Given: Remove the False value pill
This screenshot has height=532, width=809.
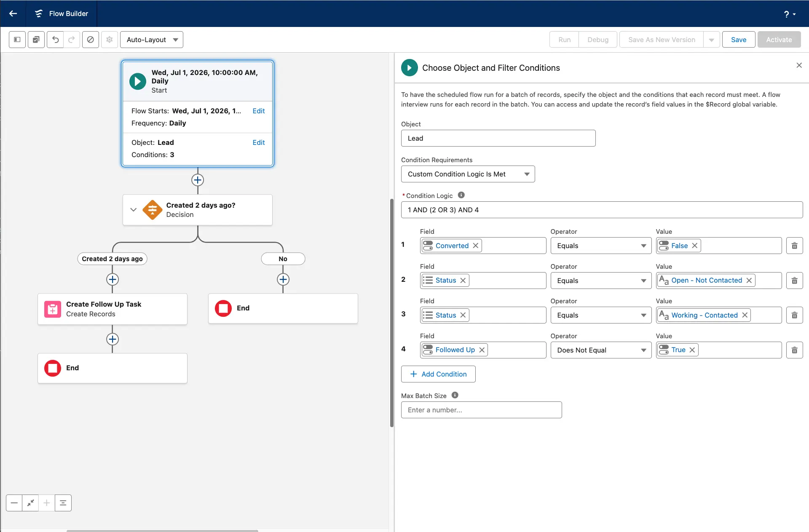Looking at the screenshot, I should pyautogui.click(x=695, y=246).
